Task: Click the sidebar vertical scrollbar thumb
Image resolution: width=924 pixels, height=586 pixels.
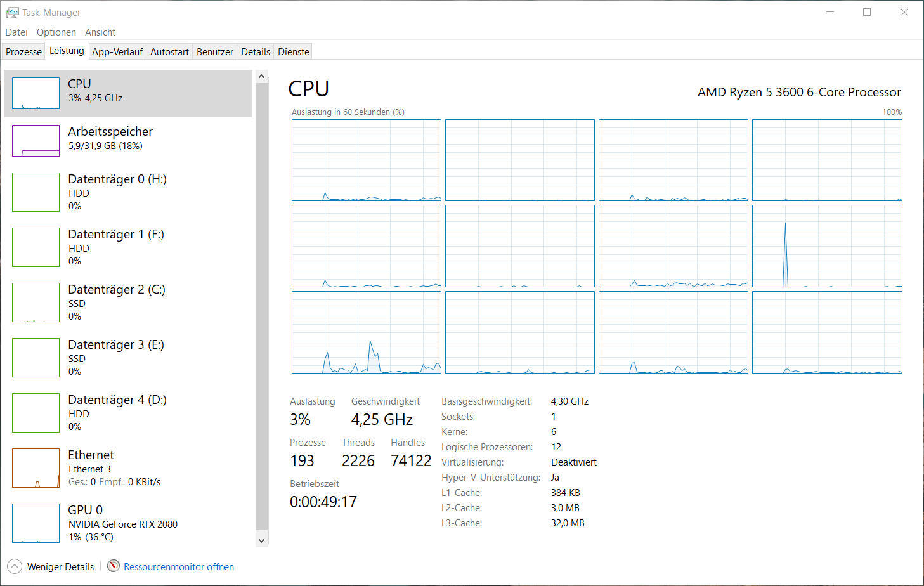Action: click(x=262, y=307)
